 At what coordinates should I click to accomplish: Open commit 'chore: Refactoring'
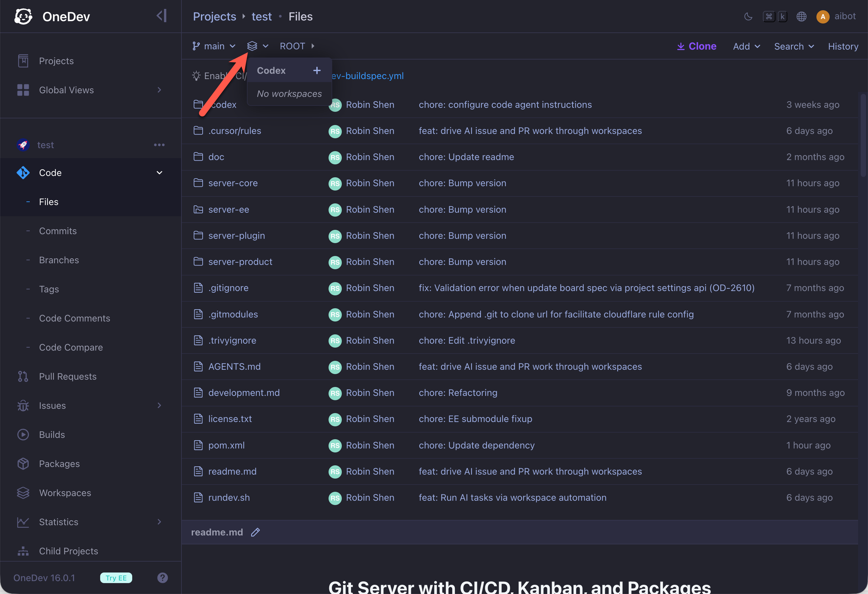pos(458,393)
